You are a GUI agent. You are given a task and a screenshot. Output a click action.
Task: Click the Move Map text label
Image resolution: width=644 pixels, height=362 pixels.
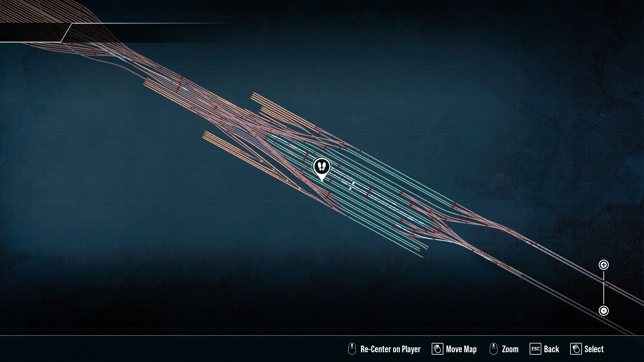461,349
